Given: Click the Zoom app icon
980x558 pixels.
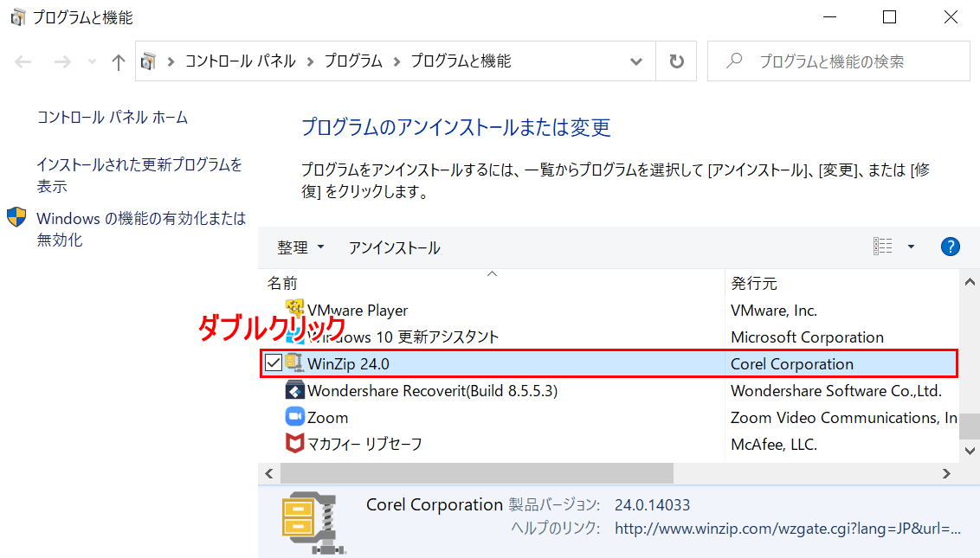Looking at the screenshot, I should (x=294, y=416).
